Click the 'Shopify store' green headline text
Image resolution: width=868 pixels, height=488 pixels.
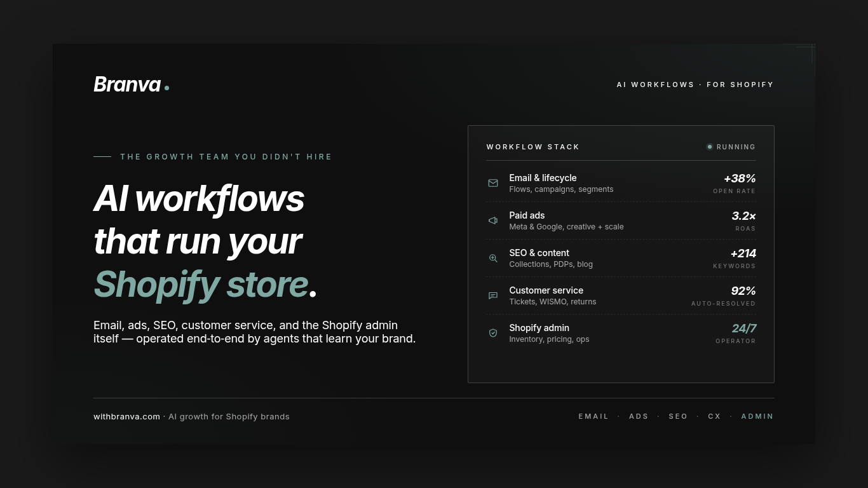[x=201, y=284]
